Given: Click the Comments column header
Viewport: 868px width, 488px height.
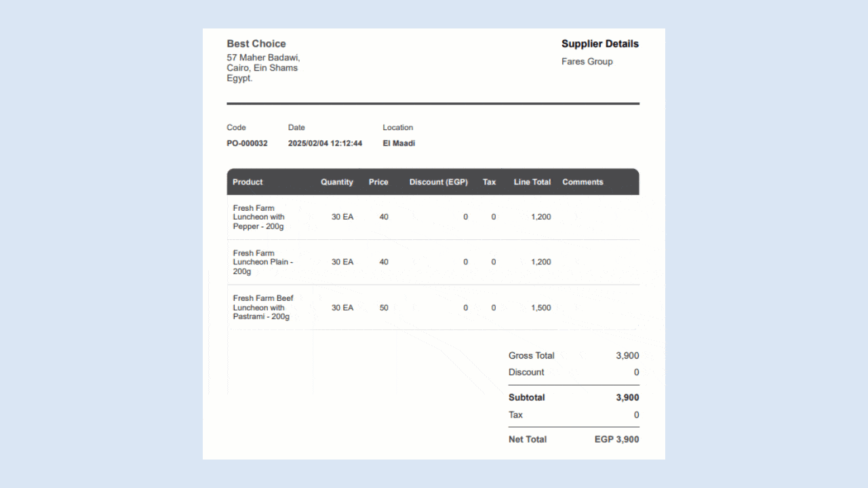Looking at the screenshot, I should (583, 182).
